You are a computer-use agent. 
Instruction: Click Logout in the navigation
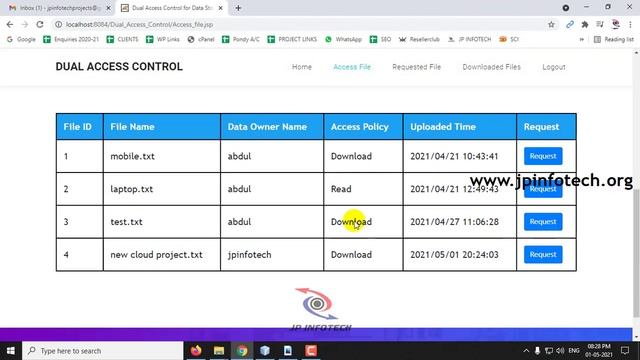(x=553, y=67)
